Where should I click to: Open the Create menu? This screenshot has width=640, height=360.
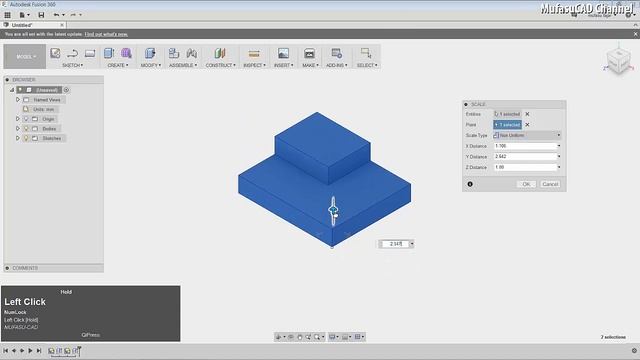click(x=118, y=65)
